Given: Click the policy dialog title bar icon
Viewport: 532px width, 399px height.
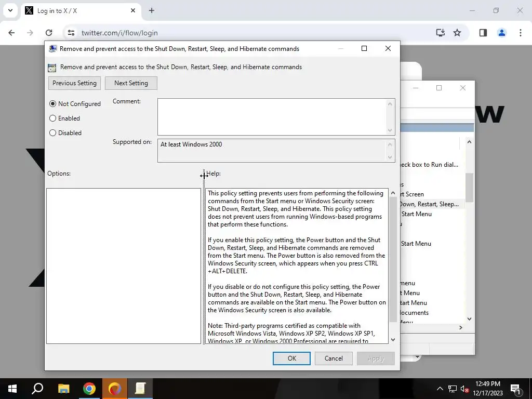Looking at the screenshot, I should tap(52, 49).
